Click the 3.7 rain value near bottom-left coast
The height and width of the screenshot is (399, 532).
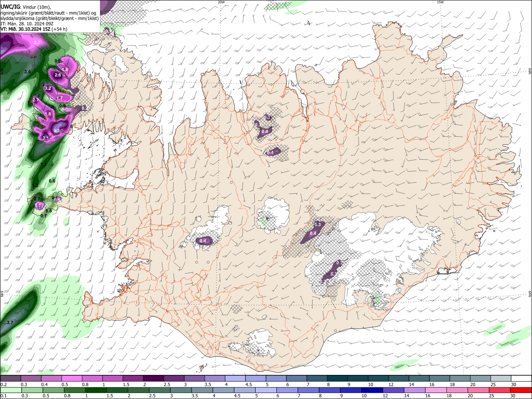tap(10, 323)
